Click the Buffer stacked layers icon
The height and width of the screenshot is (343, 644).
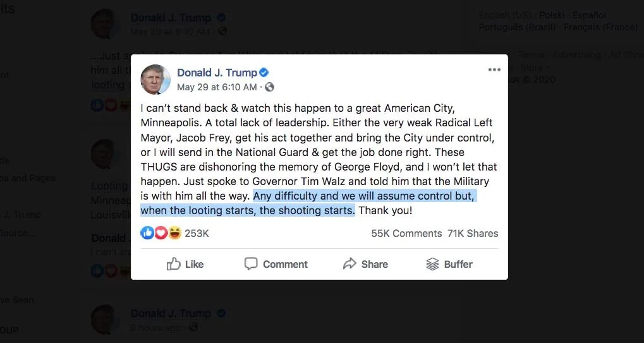click(432, 264)
